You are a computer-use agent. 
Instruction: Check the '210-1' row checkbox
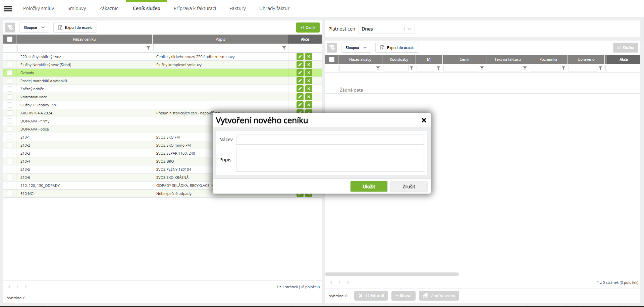point(10,137)
